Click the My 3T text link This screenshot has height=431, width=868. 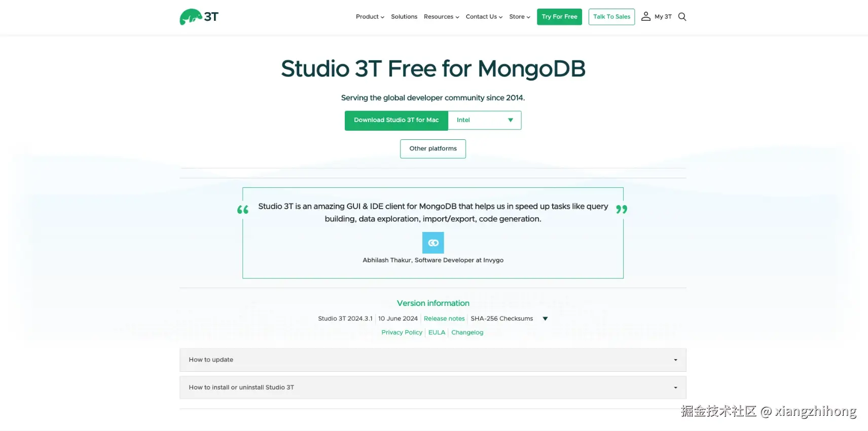click(663, 17)
